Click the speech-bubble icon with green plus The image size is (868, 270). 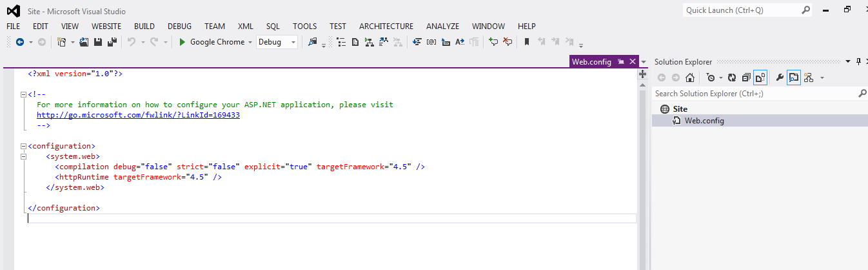(493, 42)
